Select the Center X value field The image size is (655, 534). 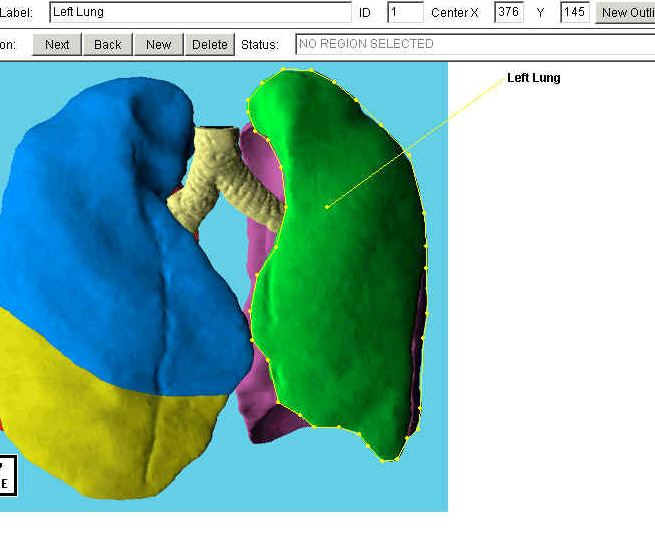click(508, 12)
